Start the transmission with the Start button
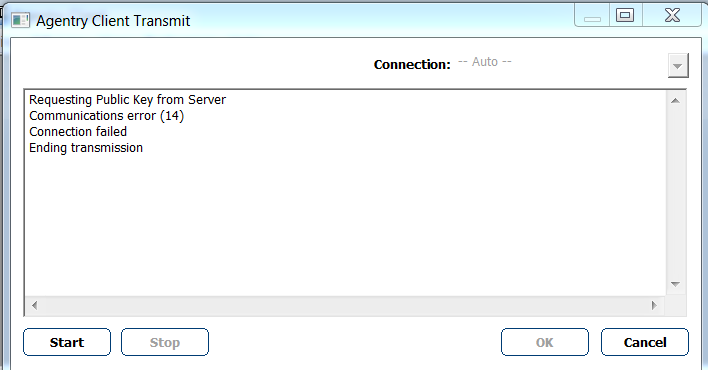Viewport: 708px width, 370px height. [67, 342]
